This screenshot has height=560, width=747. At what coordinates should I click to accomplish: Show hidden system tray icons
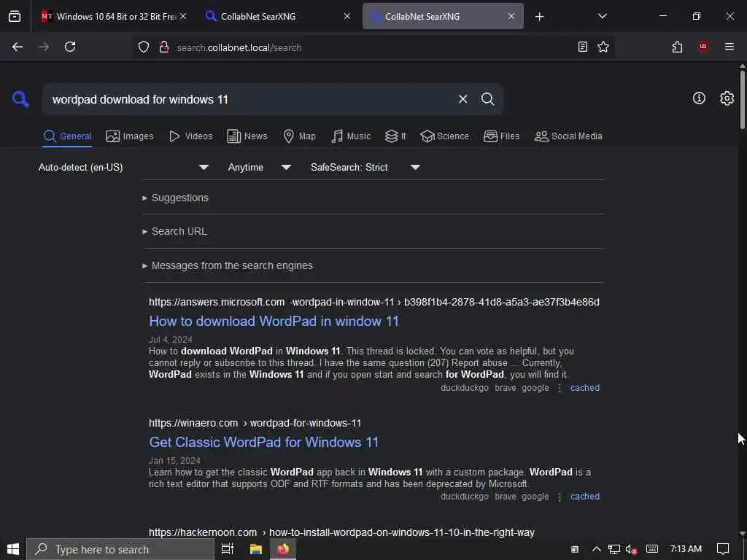point(596,549)
